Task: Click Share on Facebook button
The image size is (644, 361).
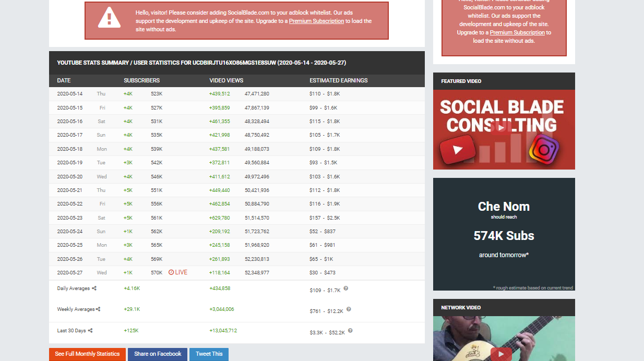Action: click(158, 354)
